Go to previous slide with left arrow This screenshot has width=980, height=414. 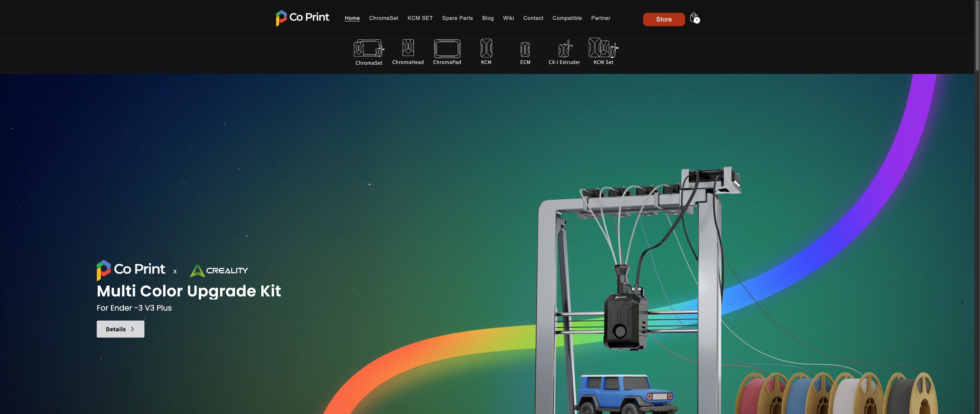point(11,301)
